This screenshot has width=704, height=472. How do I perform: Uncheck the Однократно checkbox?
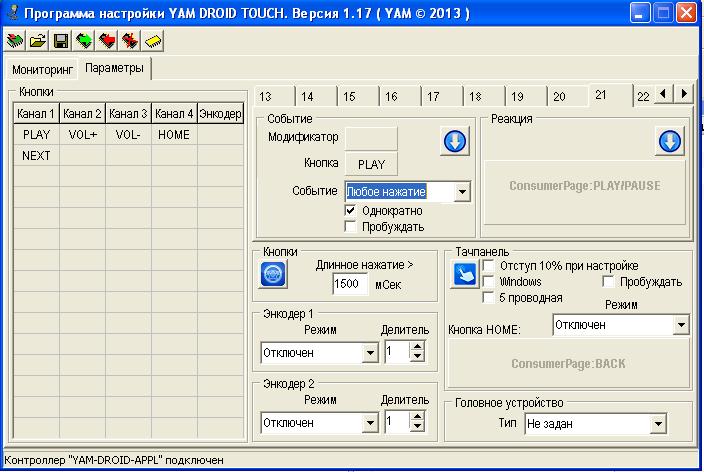point(350,211)
